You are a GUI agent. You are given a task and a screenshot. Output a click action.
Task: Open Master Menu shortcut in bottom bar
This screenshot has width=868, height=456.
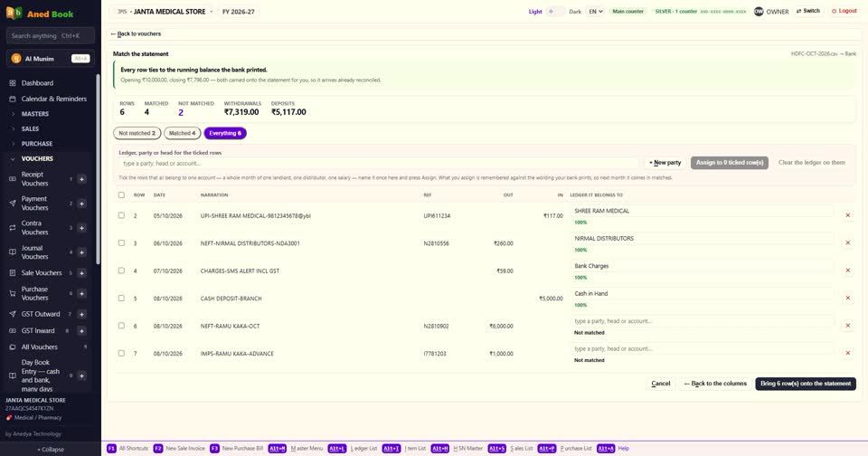[295, 448]
